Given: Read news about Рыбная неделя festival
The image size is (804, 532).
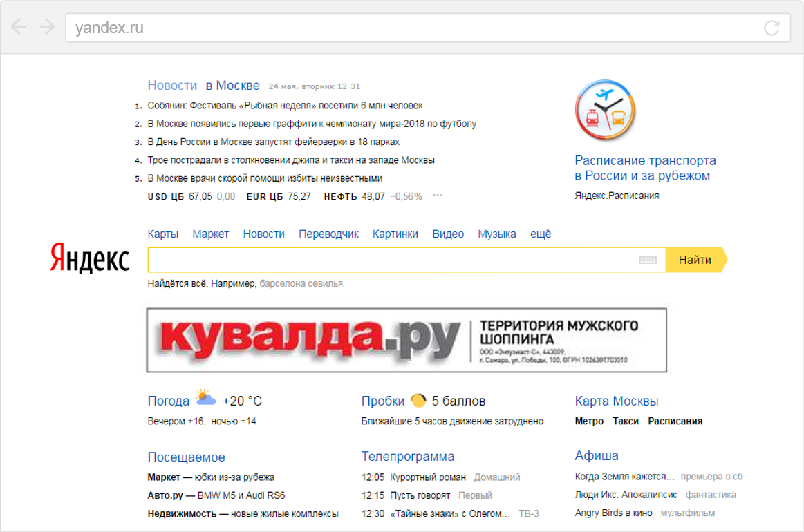Looking at the screenshot, I should coord(285,106).
